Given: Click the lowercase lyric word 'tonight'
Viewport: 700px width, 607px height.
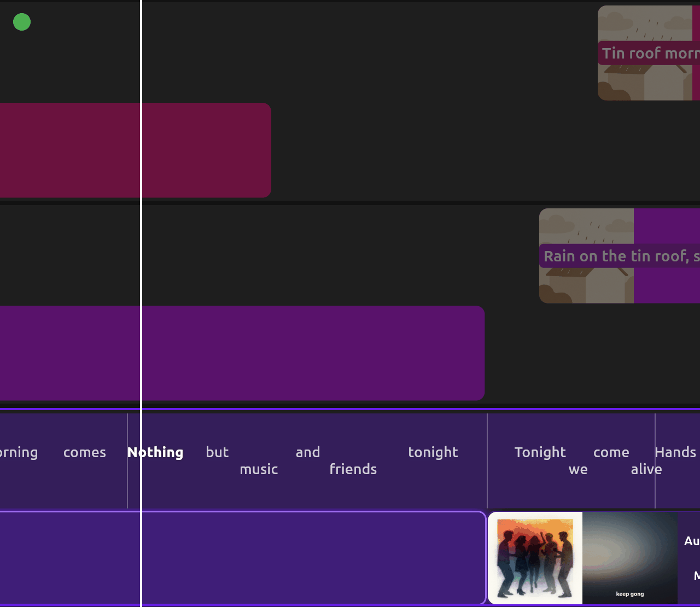Looking at the screenshot, I should pyautogui.click(x=433, y=453).
